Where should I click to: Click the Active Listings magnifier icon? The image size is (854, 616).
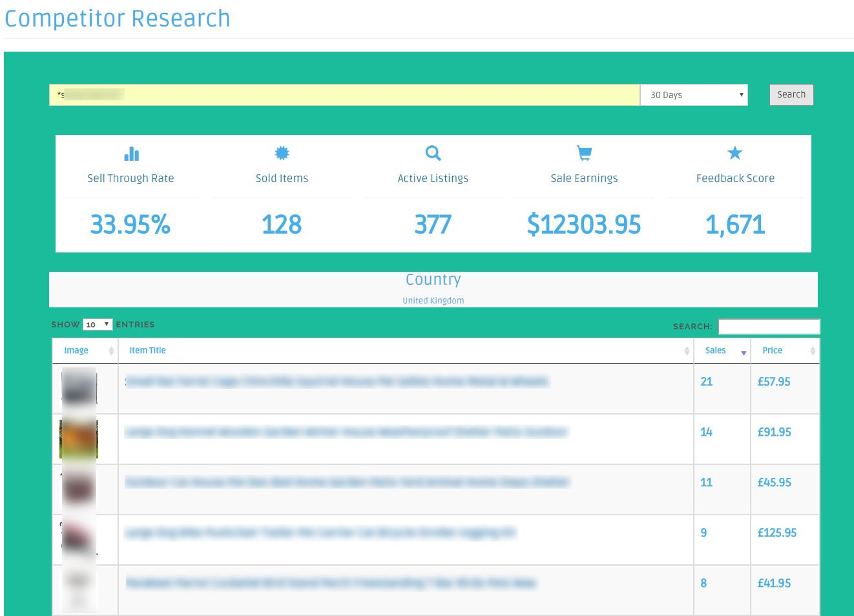(x=433, y=153)
